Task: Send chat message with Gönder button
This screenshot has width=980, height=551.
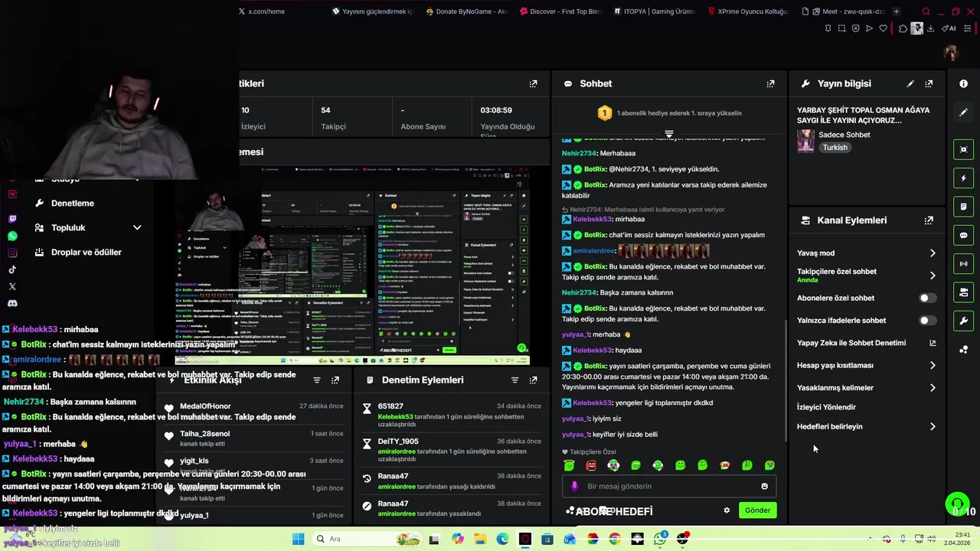Action: tap(757, 510)
